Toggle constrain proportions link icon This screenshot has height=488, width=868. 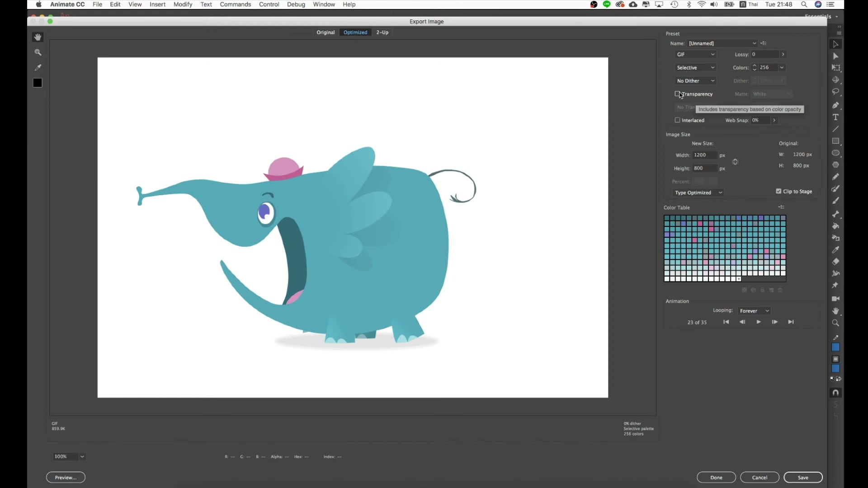[x=736, y=162]
